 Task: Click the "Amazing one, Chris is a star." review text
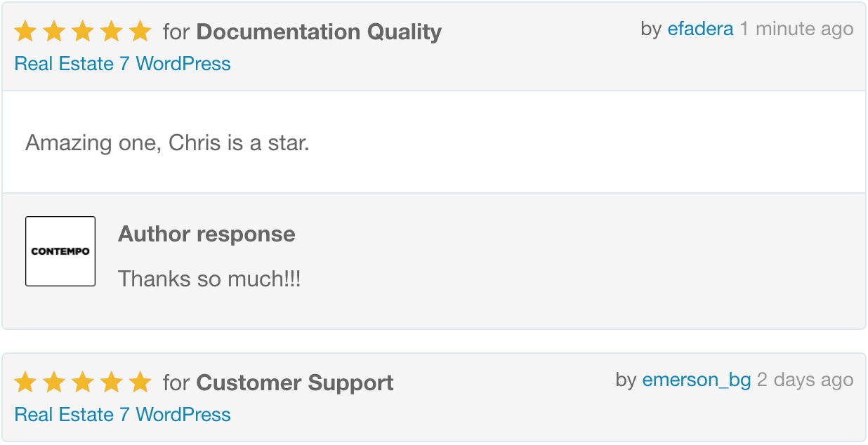point(167,143)
